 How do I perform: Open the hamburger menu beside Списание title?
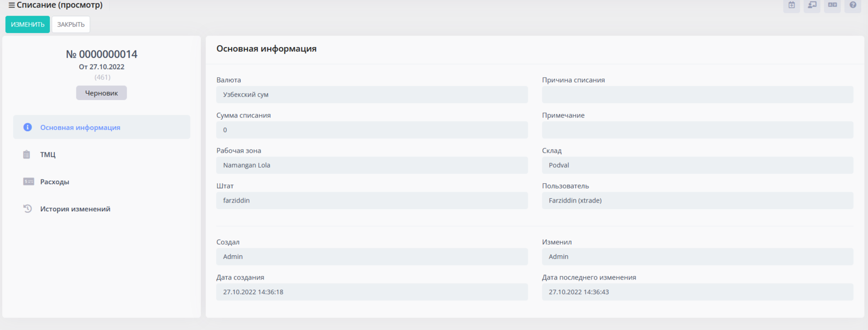click(11, 5)
